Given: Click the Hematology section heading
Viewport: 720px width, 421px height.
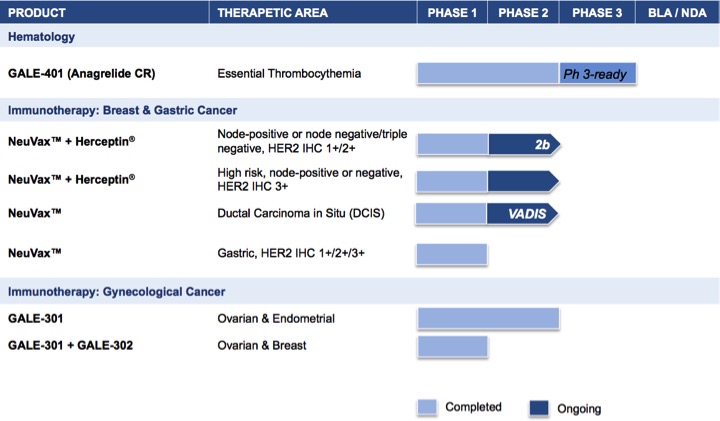Looking at the screenshot, I should click(45, 37).
